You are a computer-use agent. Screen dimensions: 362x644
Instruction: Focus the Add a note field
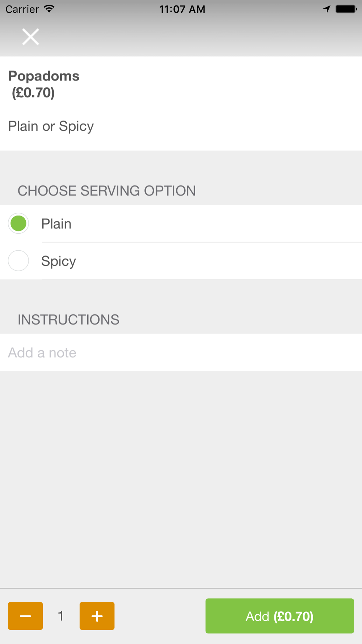tap(181, 352)
